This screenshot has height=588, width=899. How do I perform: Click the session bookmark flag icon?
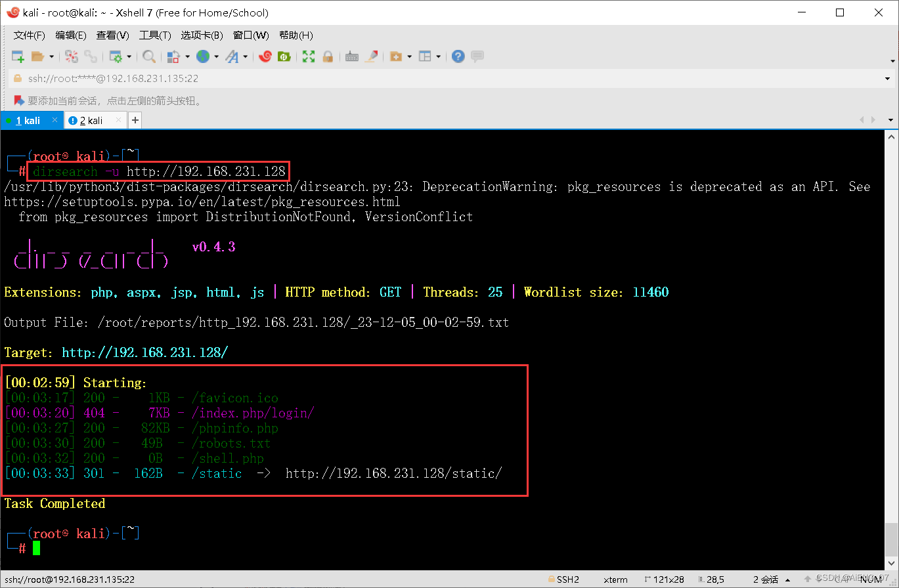coord(19,100)
